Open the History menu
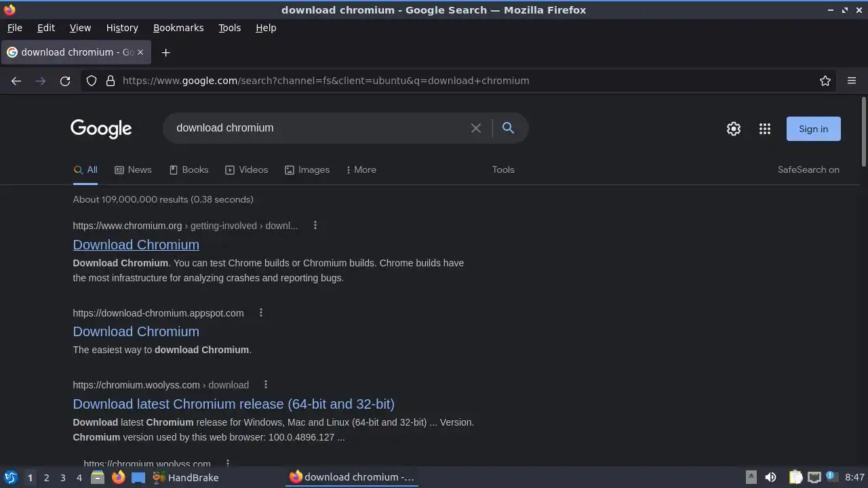Screen dimensions: 868x488 [122, 28]
